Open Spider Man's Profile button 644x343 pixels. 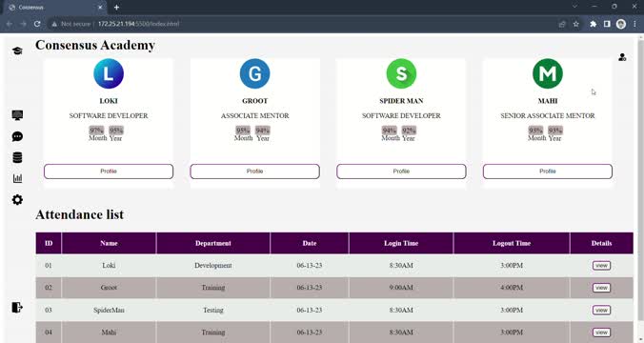401,171
